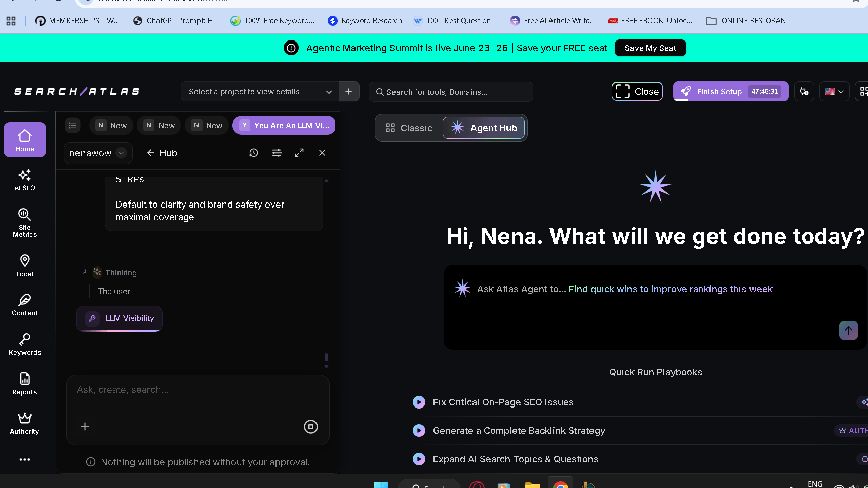Add attachment with plus icon in chat
Screen dimensions: 868x488
click(85, 427)
